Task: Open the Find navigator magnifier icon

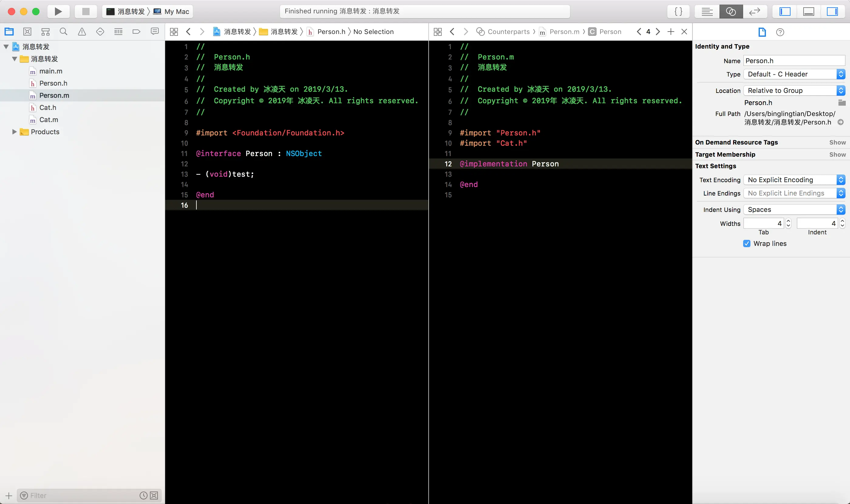Action: click(63, 32)
